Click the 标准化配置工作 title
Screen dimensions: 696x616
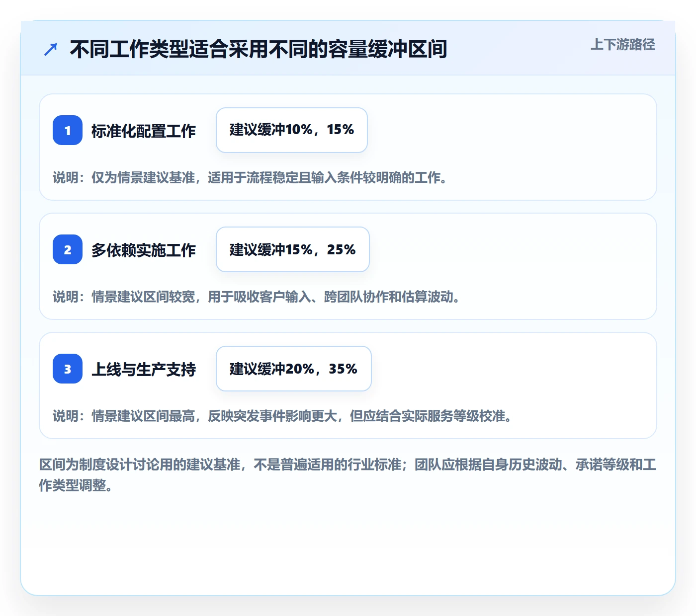point(144,131)
